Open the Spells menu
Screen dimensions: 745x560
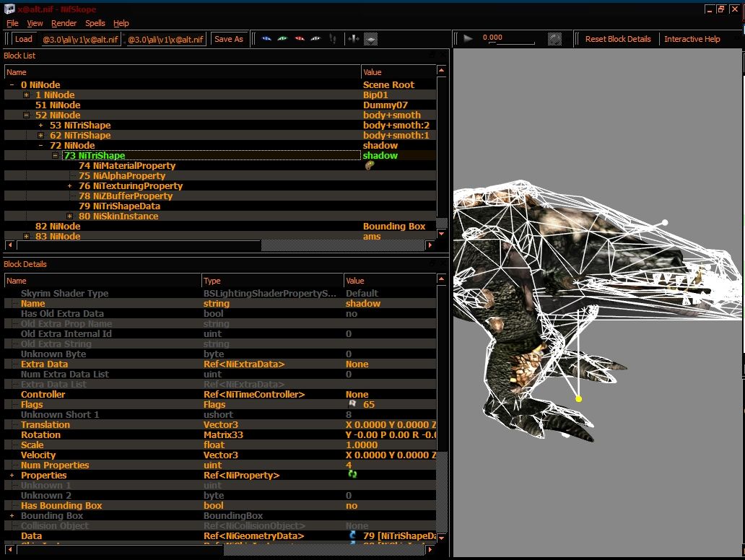point(95,23)
